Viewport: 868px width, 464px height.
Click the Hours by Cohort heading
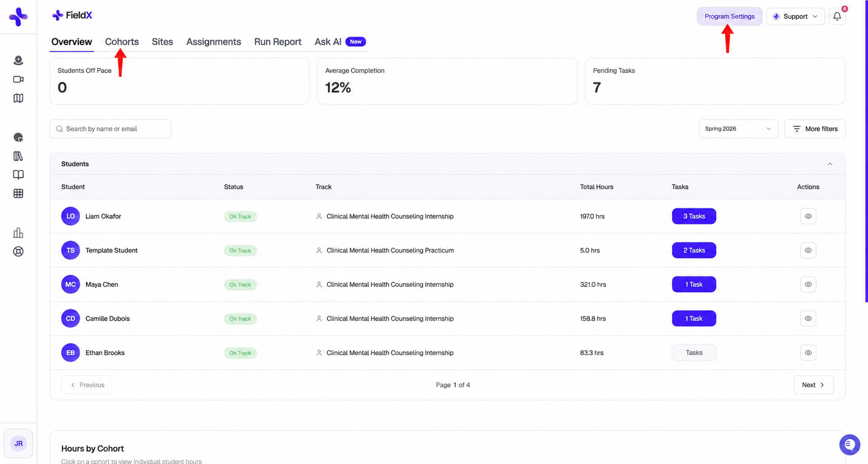[93, 448]
